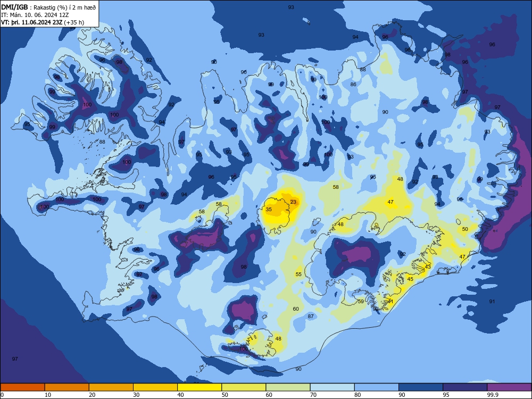Click the legend tick label '70'

pyautogui.click(x=313, y=395)
